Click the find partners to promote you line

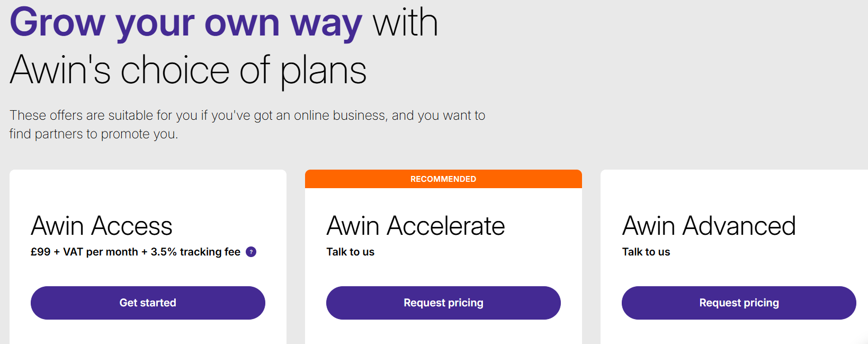click(x=93, y=134)
